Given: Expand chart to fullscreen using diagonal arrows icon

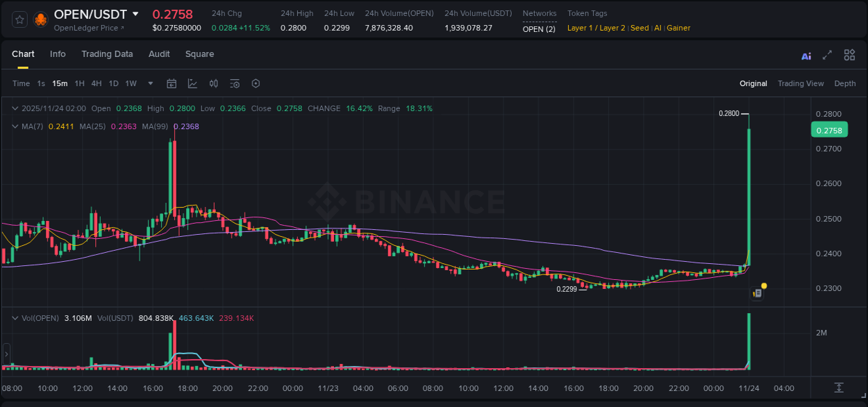Looking at the screenshot, I should tap(826, 55).
